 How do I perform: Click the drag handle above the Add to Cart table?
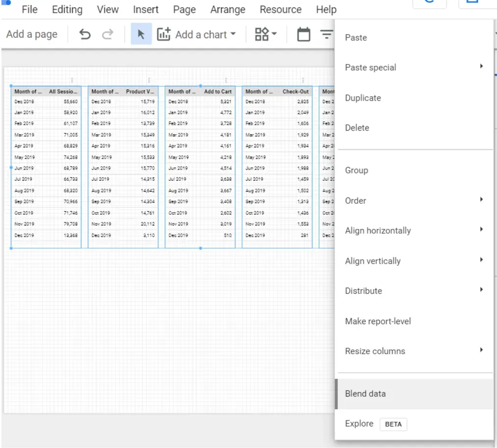[226, 80]
